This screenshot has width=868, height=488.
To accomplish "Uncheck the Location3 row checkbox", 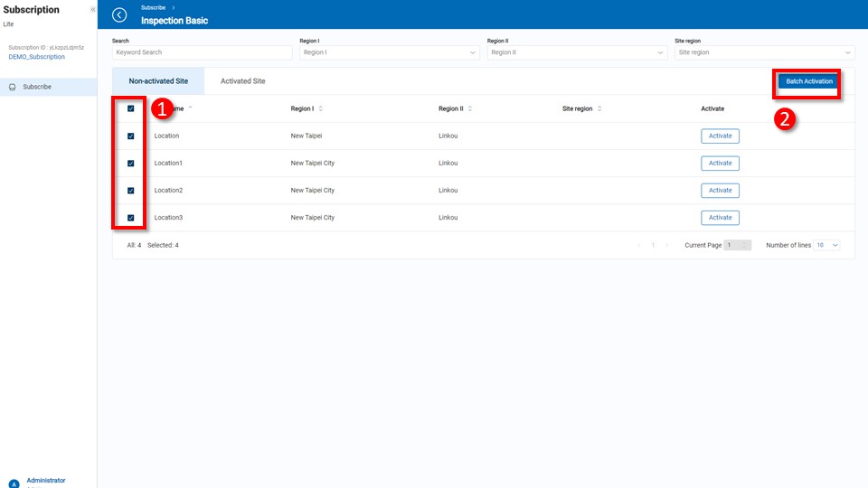I will 131,218.
